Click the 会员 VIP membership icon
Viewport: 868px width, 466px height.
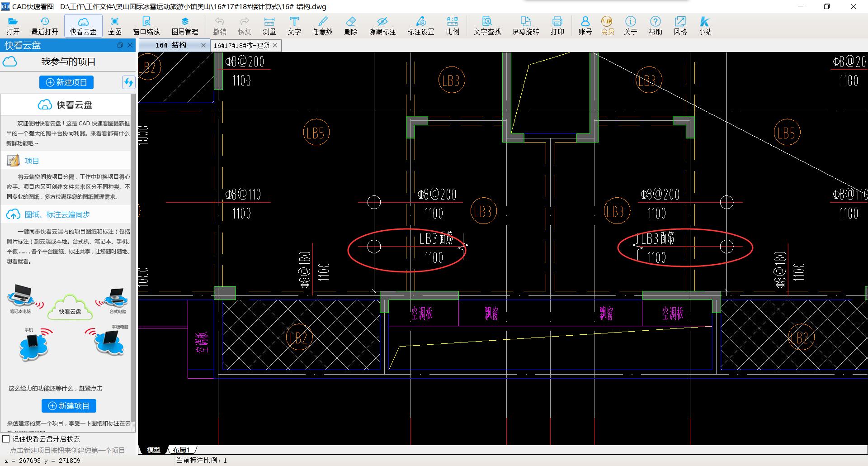[608, 26]
